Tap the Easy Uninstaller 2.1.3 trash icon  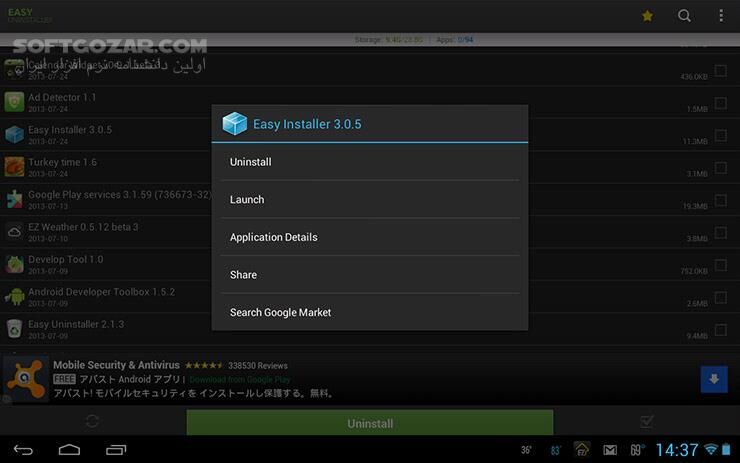[x=14, y=329]
